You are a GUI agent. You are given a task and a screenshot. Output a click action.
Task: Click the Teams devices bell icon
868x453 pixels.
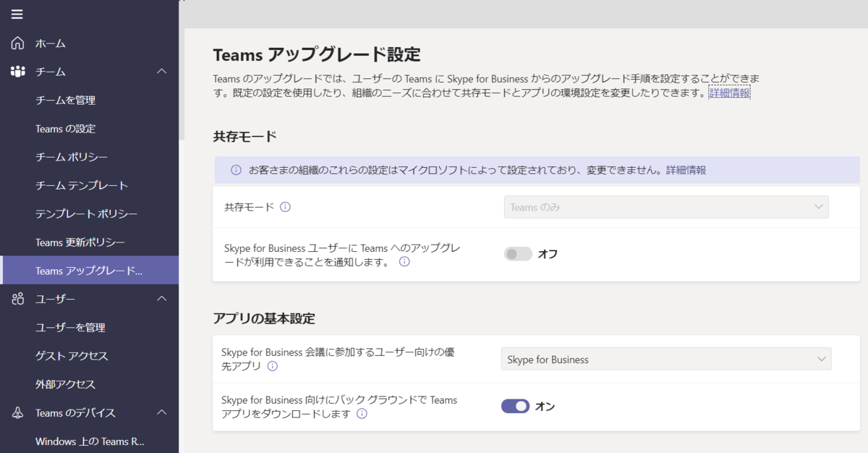[18, 412]
